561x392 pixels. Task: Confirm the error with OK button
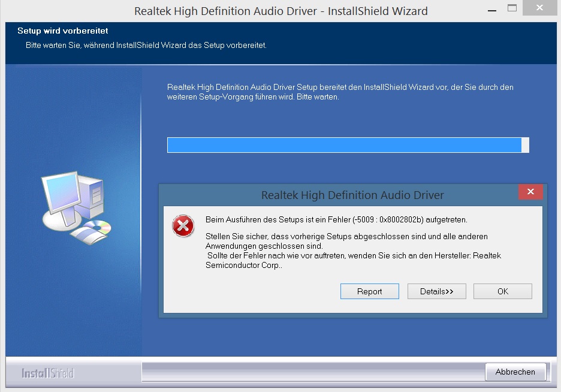(503, 291)
